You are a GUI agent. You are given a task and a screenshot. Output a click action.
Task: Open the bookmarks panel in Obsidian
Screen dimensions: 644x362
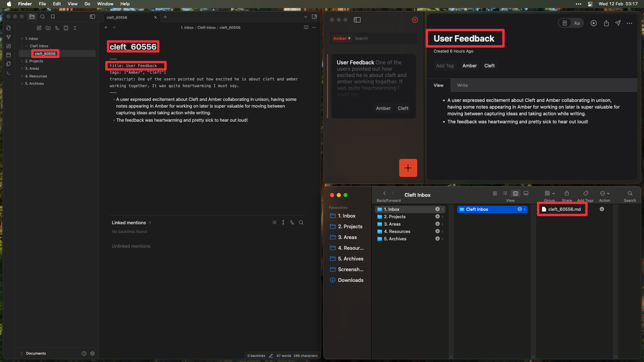coord(53,17)
